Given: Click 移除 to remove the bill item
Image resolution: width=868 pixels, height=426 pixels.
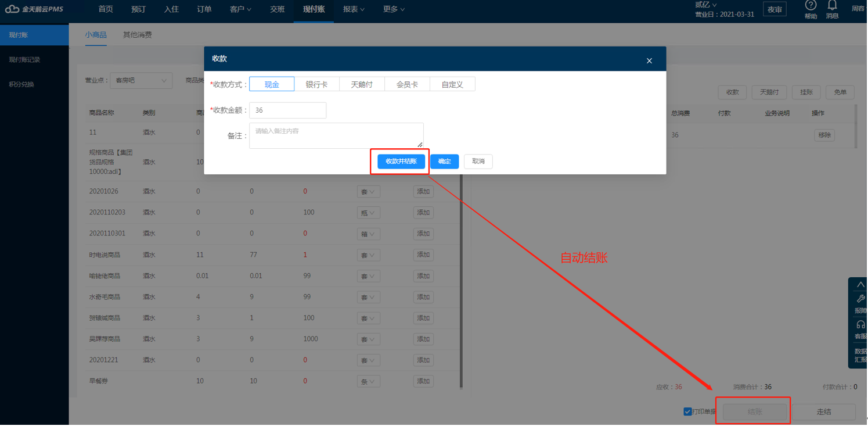Looking at the screenshot, I should [824, 135].
